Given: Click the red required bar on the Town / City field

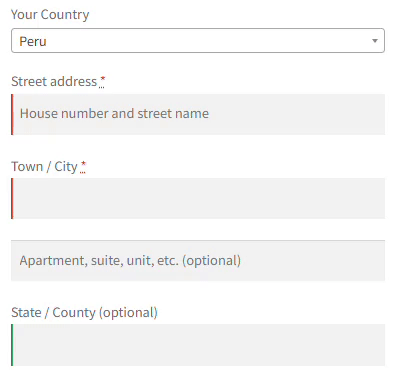Looking at the screenshot, I should click(x=12, y=198).
